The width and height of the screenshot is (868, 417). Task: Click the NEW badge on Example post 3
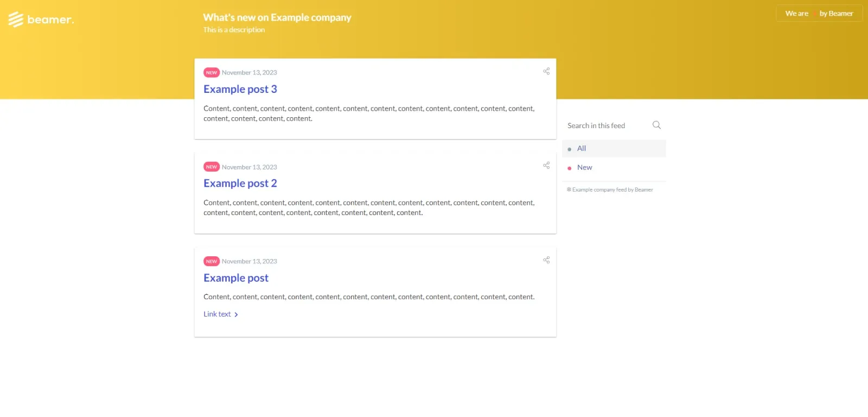click(x=212, y=72)
